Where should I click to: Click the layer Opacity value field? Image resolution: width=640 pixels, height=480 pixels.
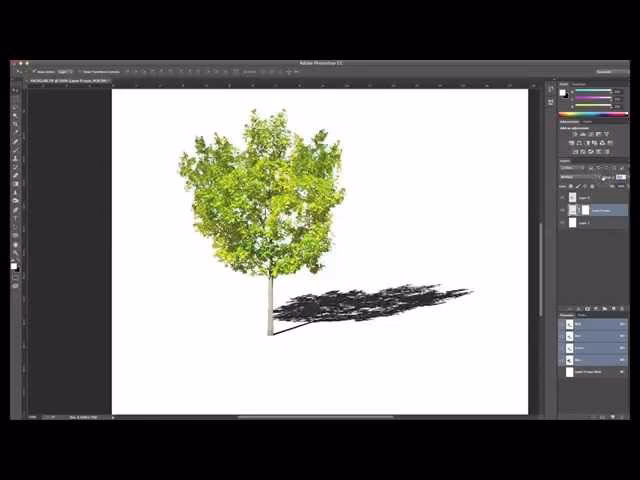pos(620,177)
